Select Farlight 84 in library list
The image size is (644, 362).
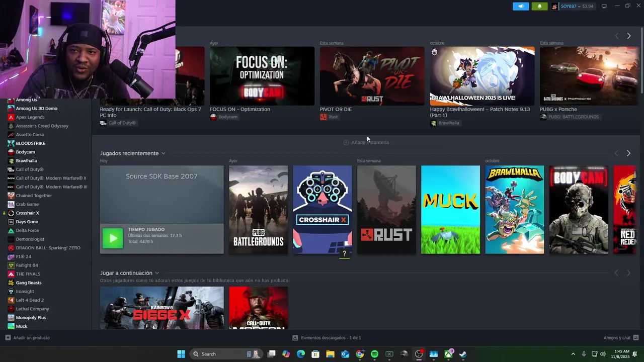[27, 265]
